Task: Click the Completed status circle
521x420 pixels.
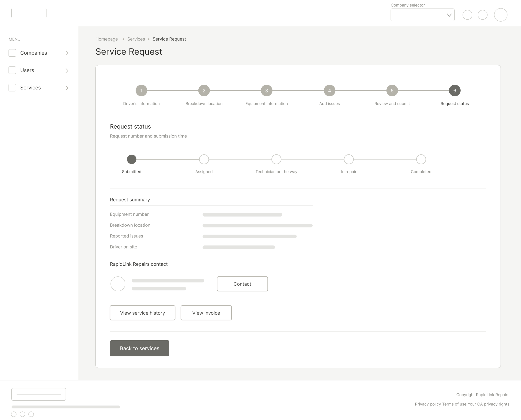Action: point(421,159)
